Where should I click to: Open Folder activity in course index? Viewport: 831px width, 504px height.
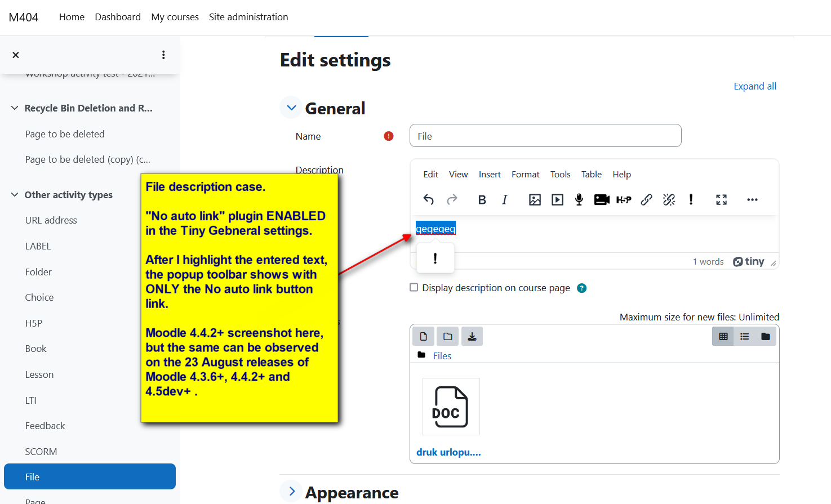point(38,272)
